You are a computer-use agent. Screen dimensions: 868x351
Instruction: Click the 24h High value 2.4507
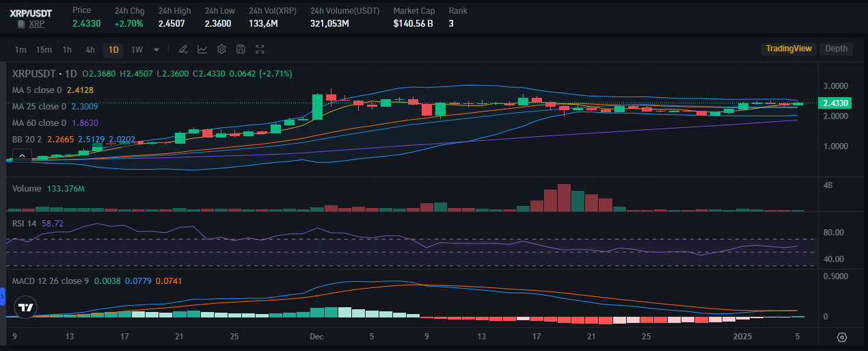point(172,24)
